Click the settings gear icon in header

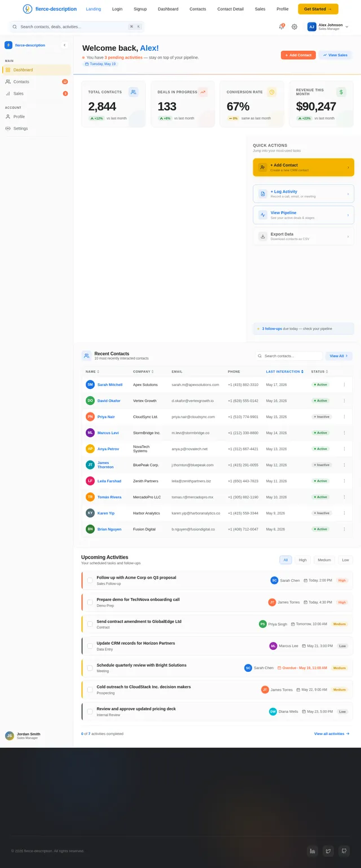[294, 26]
